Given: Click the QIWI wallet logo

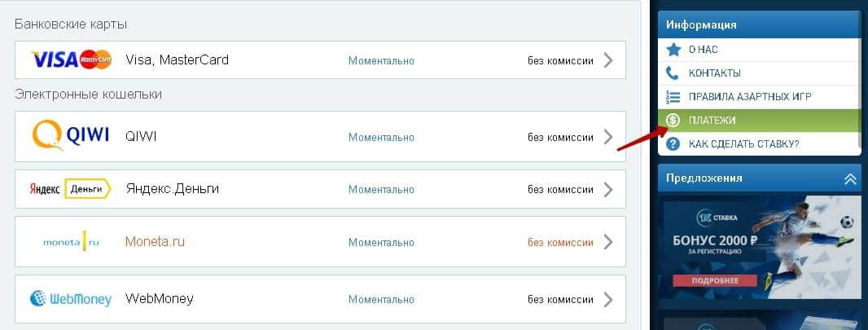Looking at the screenshot, I should pyautogui.click(x=71, y=136).
